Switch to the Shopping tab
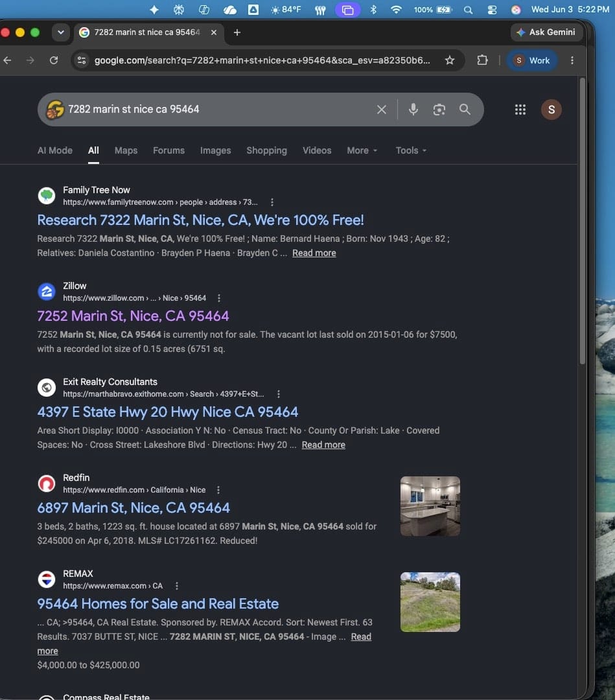 [x=266, y=151]
